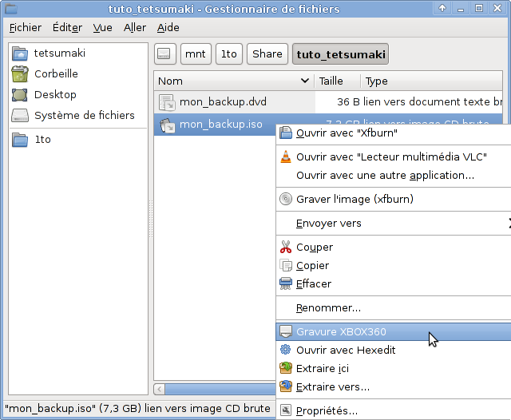Select Ouvrir avec une autre application...
The image size is (511, 420).
394,176
